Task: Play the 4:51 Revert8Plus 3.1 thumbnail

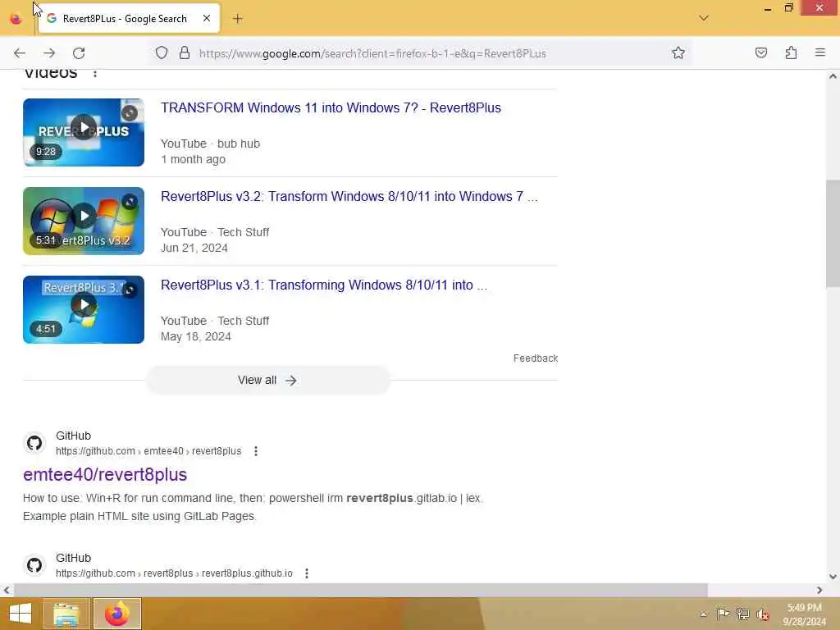Action: (84, 309)
